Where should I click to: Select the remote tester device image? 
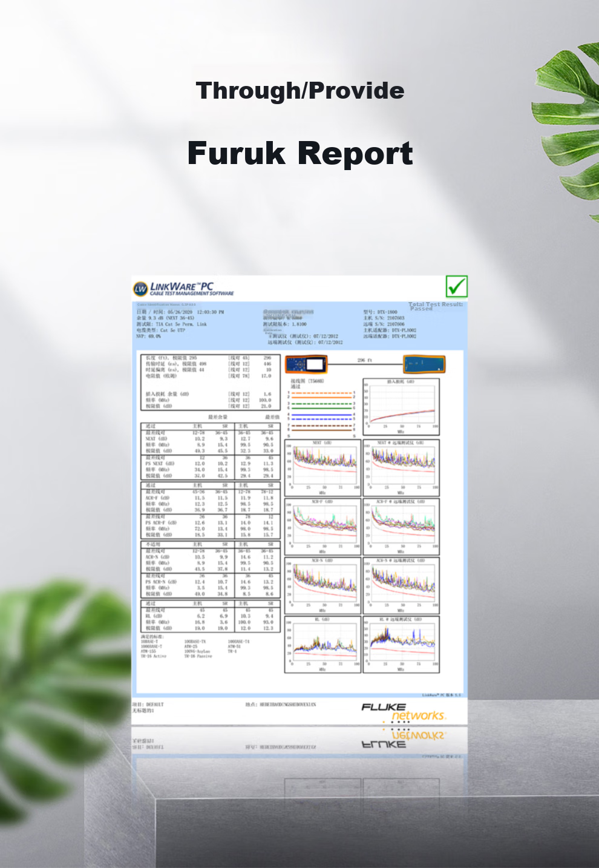pyautogui.click(x=424, y=365)
